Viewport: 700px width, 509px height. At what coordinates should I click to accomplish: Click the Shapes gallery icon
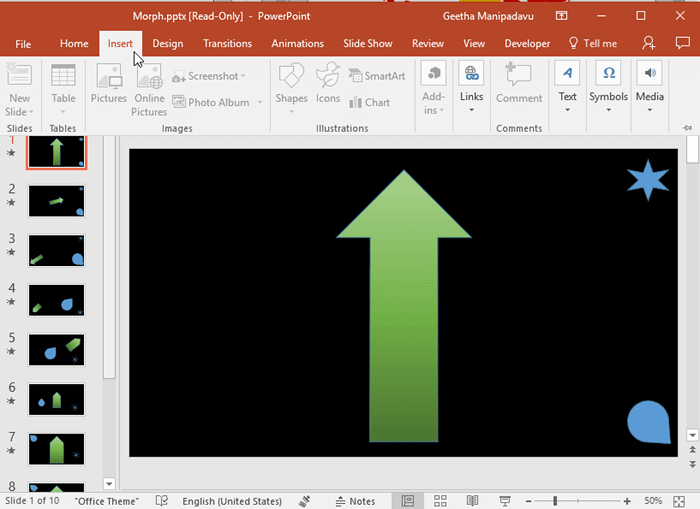click(x=291, y=84)
